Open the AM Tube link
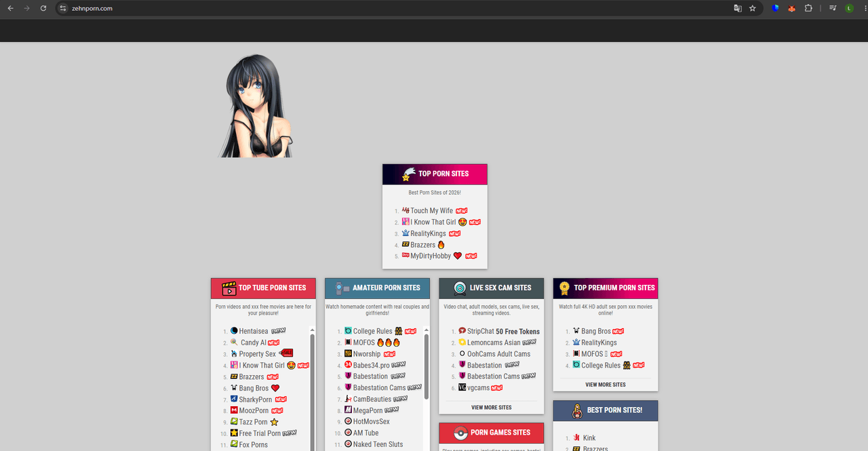 pos(366,433)
